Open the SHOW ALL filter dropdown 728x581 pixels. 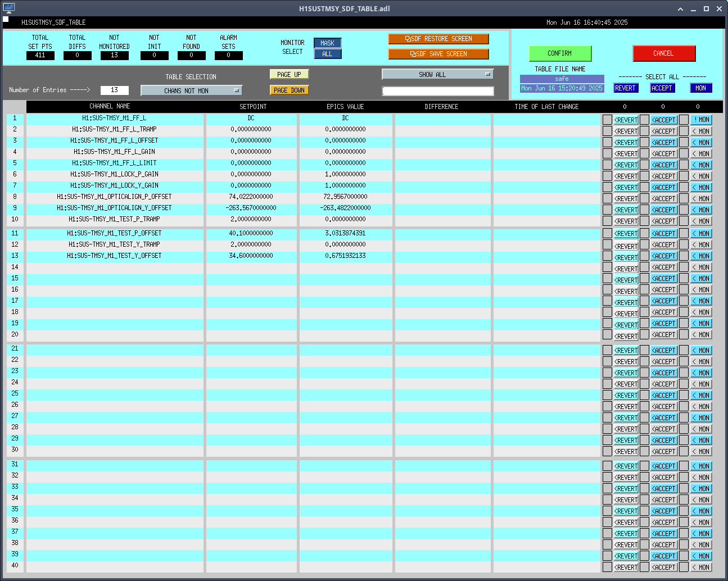[x=437, y=74]
